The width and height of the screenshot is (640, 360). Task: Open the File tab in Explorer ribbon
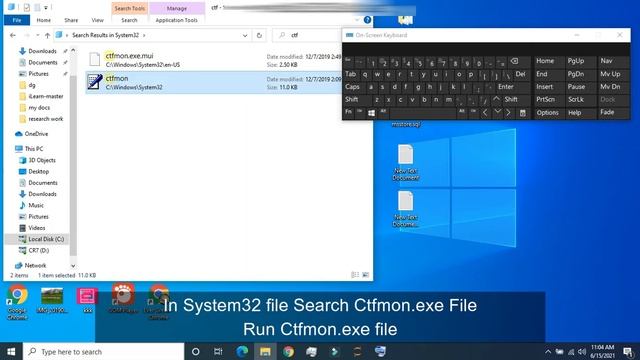point(17,20)
